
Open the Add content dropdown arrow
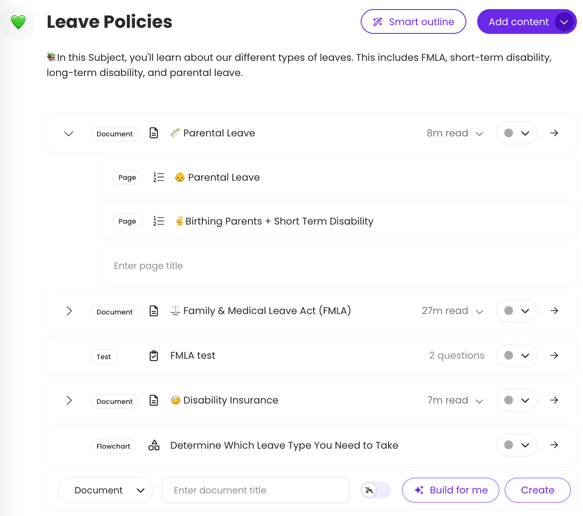coord(564,22)
